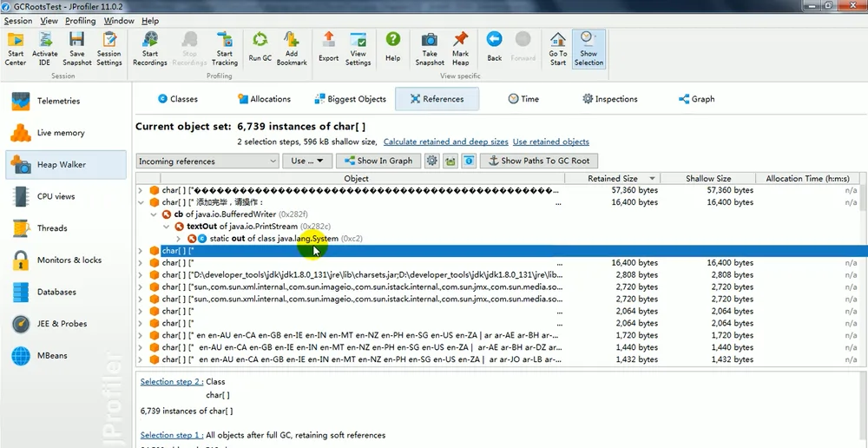
Task: Sort by Retained Size column
Action: 612,178
